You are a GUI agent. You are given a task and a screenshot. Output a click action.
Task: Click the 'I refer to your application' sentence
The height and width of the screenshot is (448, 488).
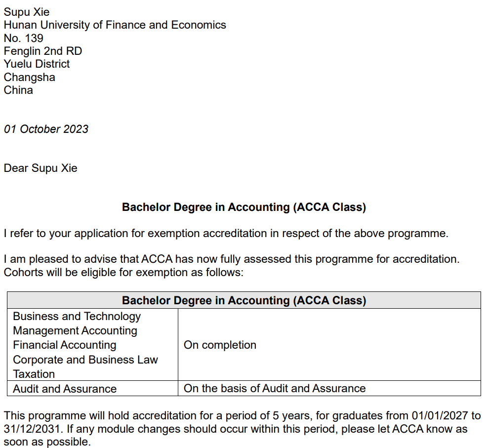pos(226,233)
